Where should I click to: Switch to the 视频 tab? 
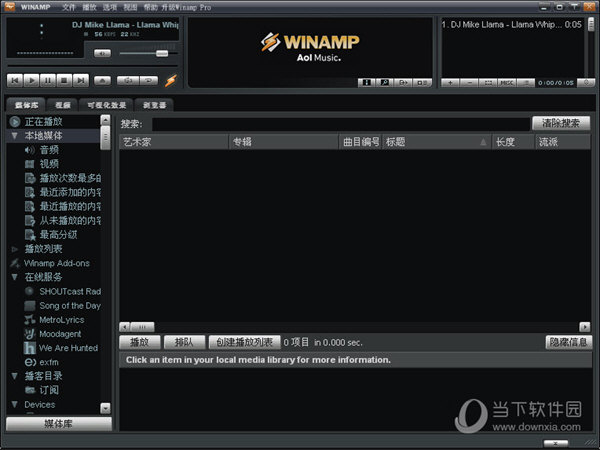[x=63, y=105]
